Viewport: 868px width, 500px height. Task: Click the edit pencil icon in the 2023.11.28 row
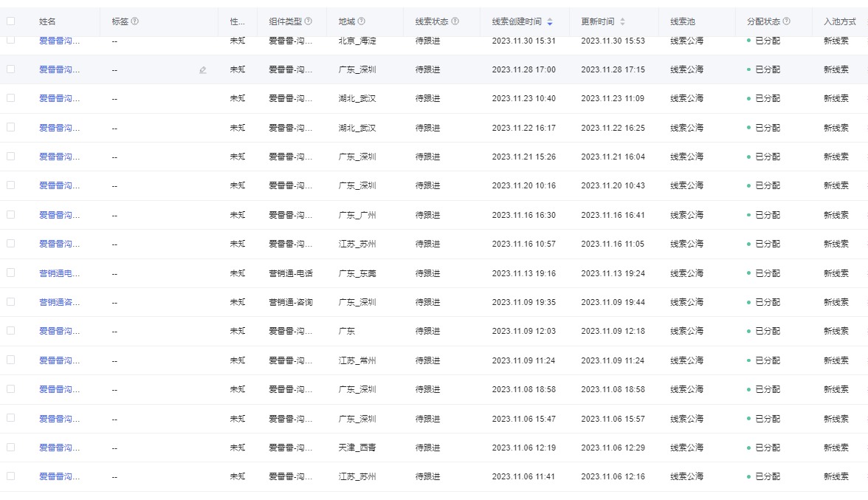tap(203, 70)
